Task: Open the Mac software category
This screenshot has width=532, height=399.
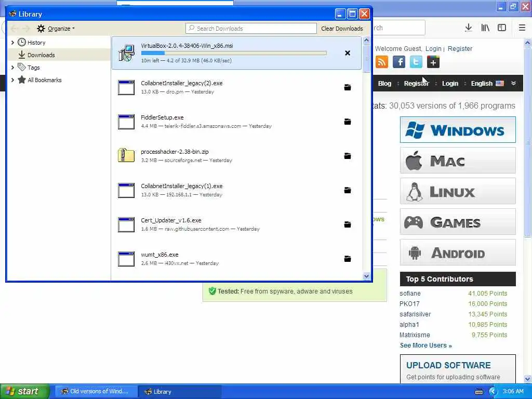Action: tap(458, 160)
